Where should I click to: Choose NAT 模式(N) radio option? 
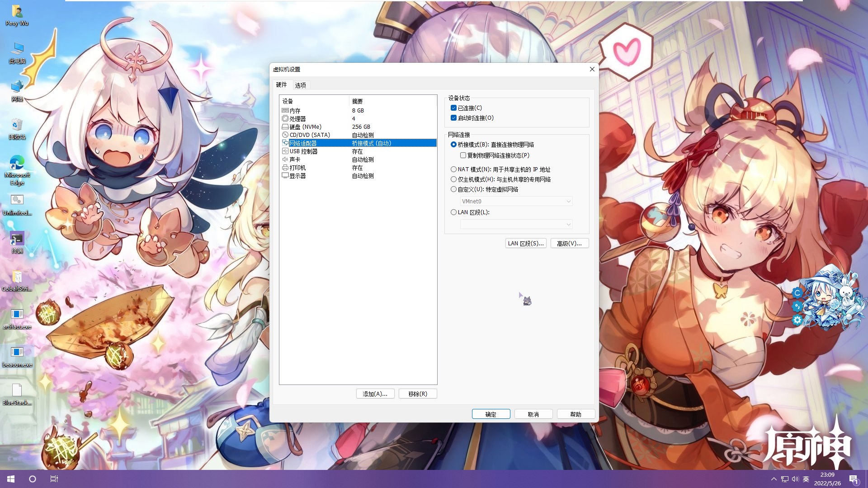[x=453, y=169]
